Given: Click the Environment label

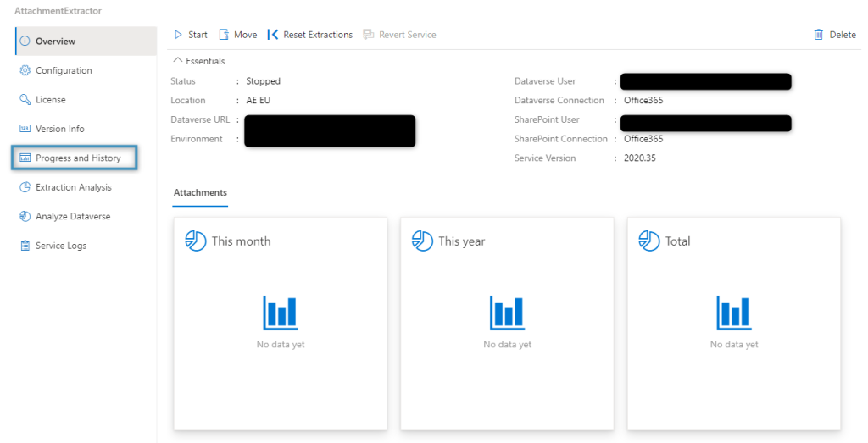Looking at the screenshot, I should [197, 139].
